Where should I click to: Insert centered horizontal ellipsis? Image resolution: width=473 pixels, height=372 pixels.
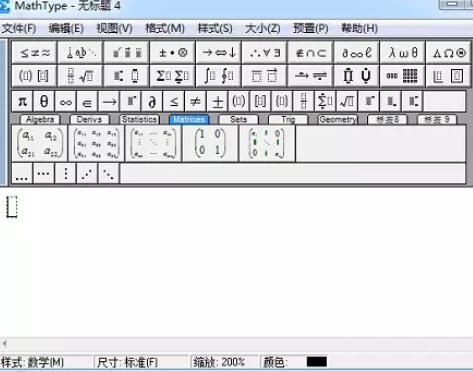point(44,174)
